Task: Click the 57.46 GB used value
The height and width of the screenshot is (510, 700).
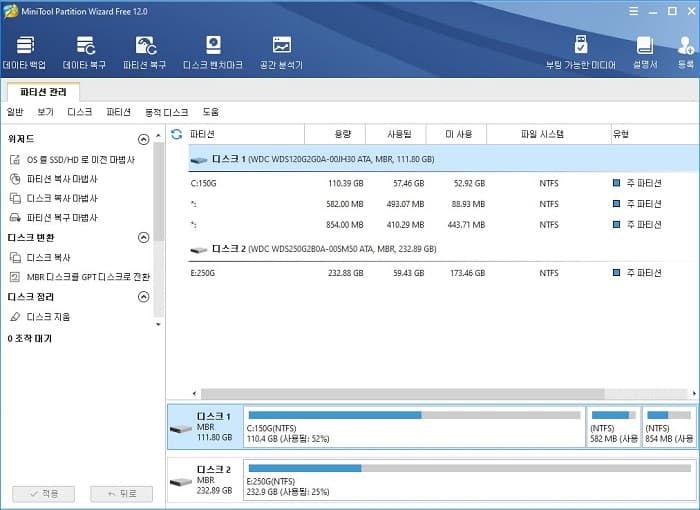Action: (408, 183)
